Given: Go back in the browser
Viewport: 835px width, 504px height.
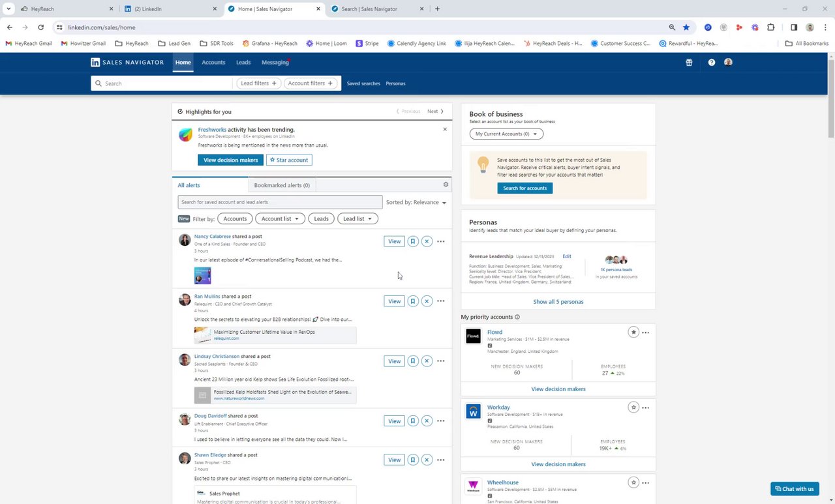Looking at the screenshot, I should click(10, 27).
